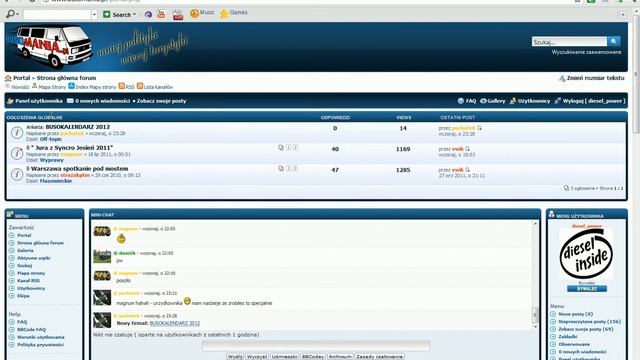Open the toolbar search field dropdown arrow

(x=94, y=15)
